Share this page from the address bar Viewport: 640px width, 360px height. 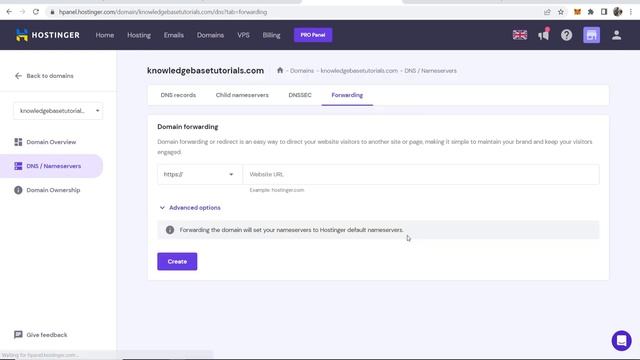point(547,12)
